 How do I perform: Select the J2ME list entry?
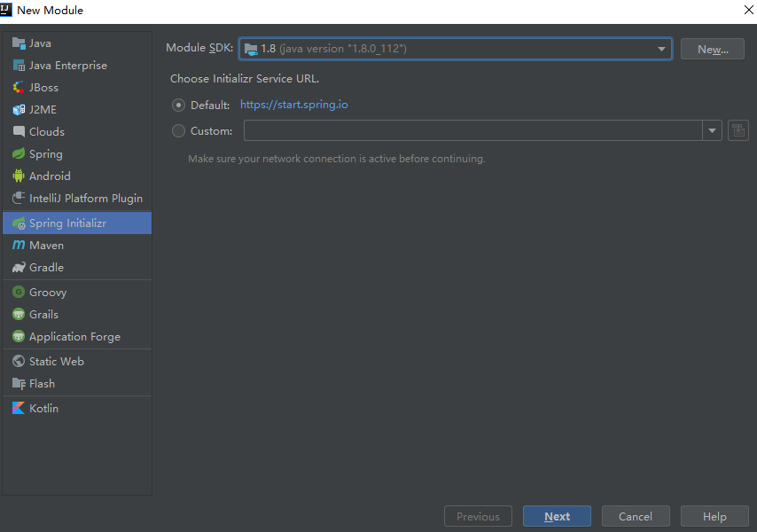pyautogui.click(x=77, y=110)
